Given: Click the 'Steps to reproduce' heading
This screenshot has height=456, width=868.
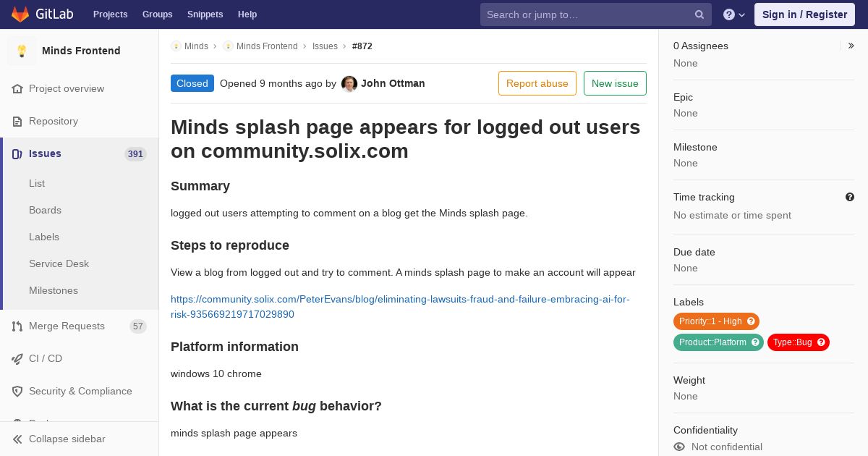Looking at the screenshot, I should click(x=230, y=245).
